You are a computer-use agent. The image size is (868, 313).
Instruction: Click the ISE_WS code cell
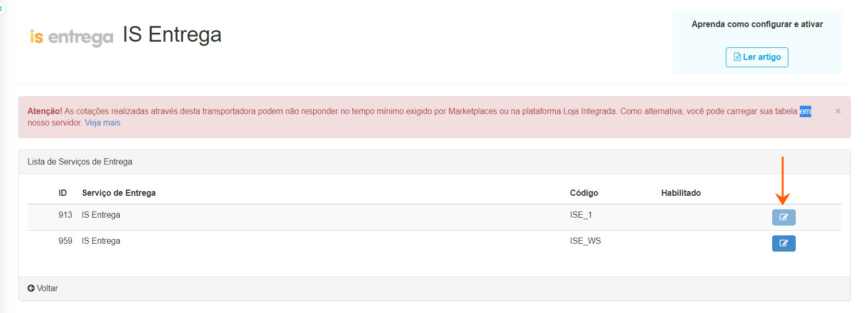point(585,241)
